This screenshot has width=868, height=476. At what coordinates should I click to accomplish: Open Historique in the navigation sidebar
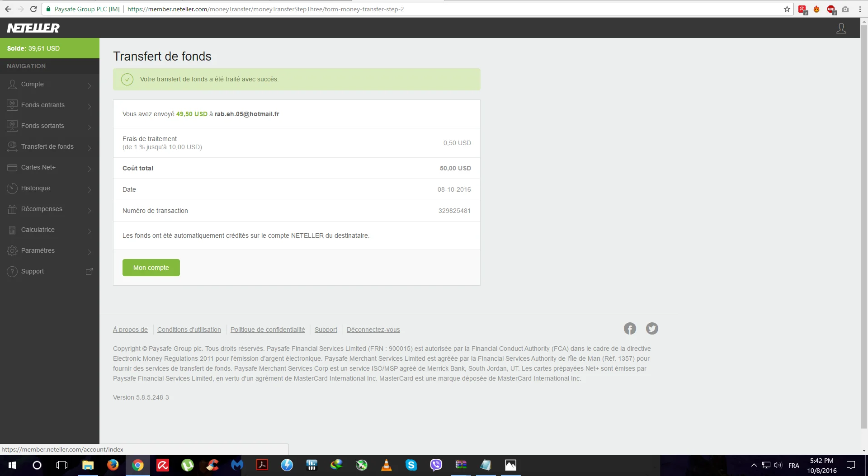[36, 188]
